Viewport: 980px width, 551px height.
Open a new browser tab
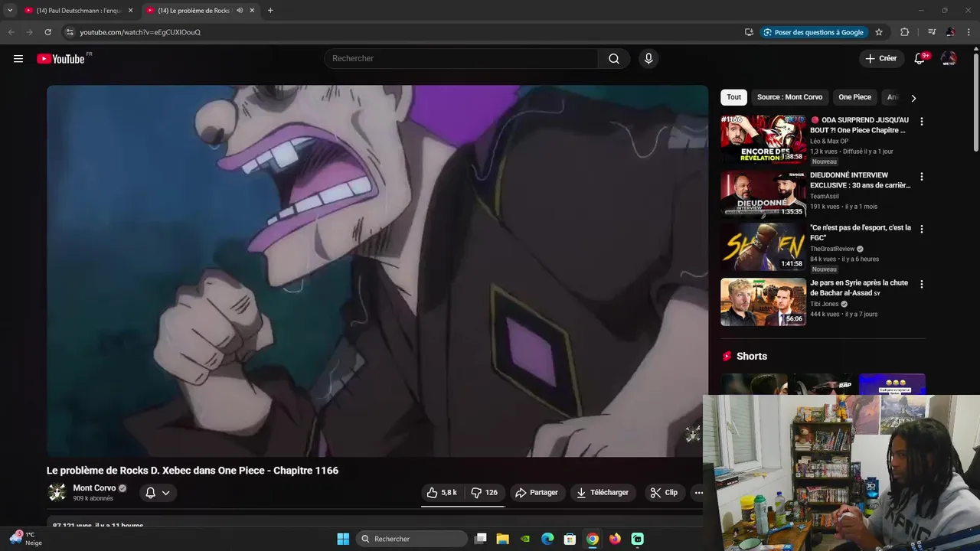pyautogui.click(x=270, y=11)
